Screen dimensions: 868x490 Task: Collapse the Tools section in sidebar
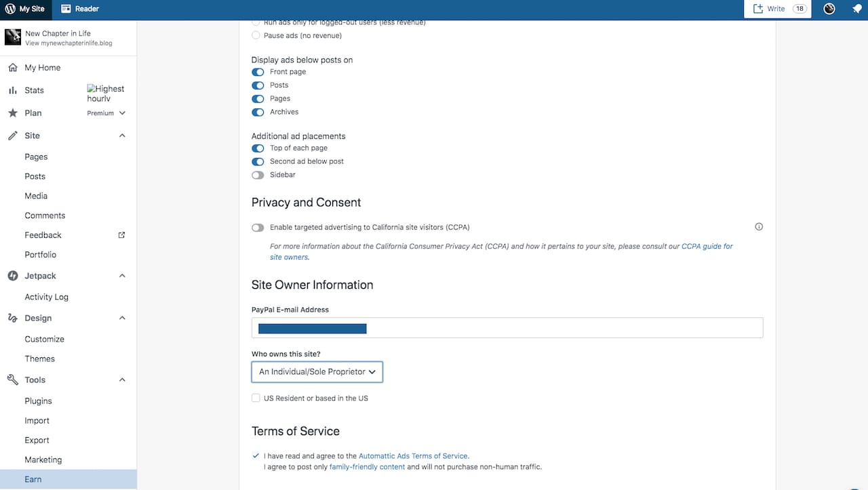point(122,380)
